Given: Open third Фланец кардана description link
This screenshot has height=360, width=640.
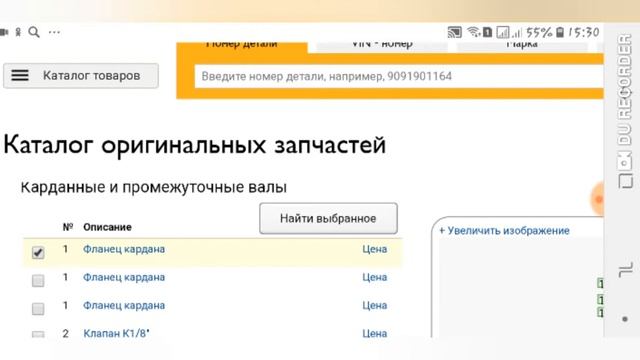Looking at the screenshot, I should click(x=124, y=305).
